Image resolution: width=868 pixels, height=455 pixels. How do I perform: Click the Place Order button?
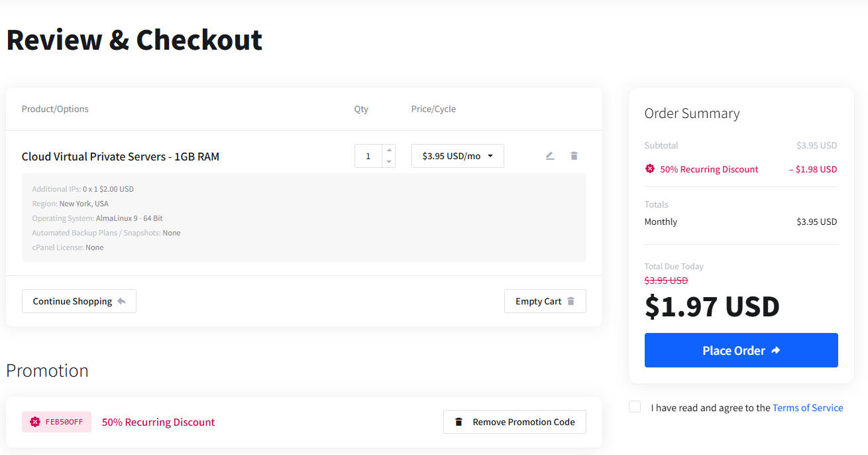[741, 350]
